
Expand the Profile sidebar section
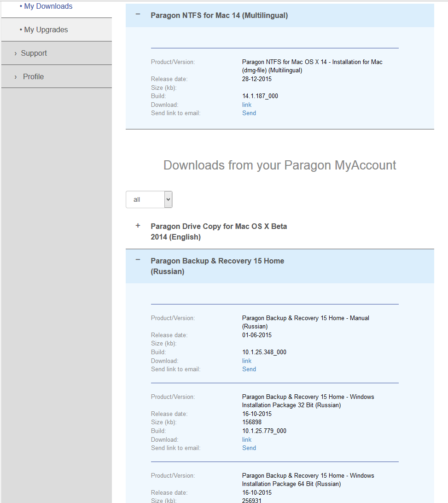coord(33,76)
